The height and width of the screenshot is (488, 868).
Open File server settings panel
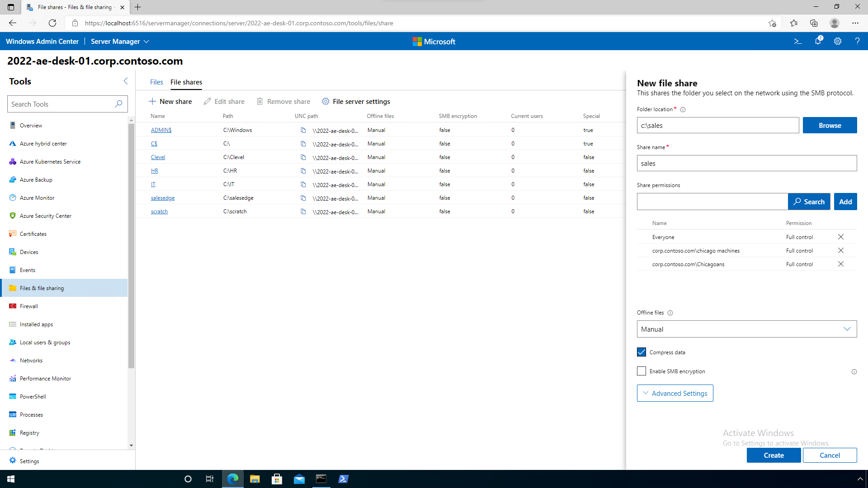coord(357,101)
